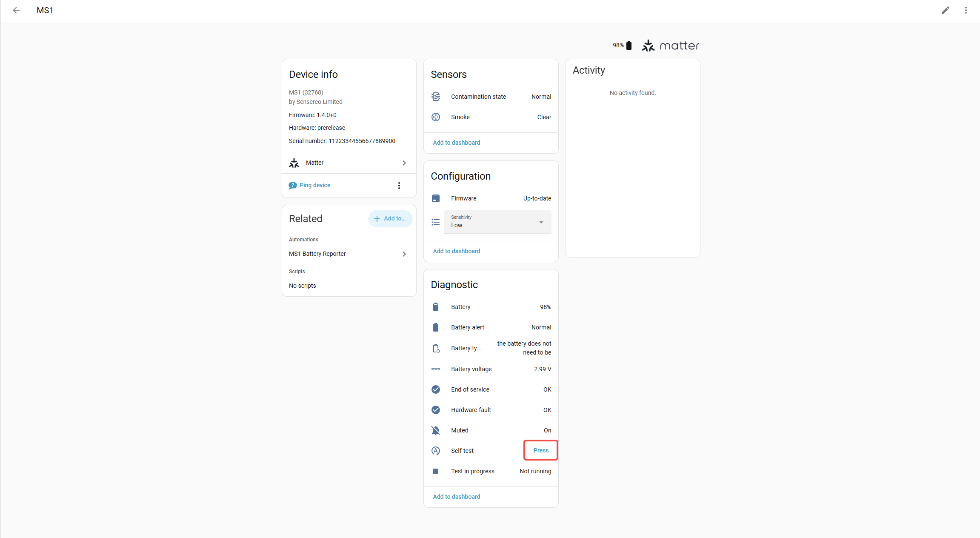This screenshot has width=980, height=538.
Task: Expand the Matter integration row chevron
Action: tap(404, 163)
